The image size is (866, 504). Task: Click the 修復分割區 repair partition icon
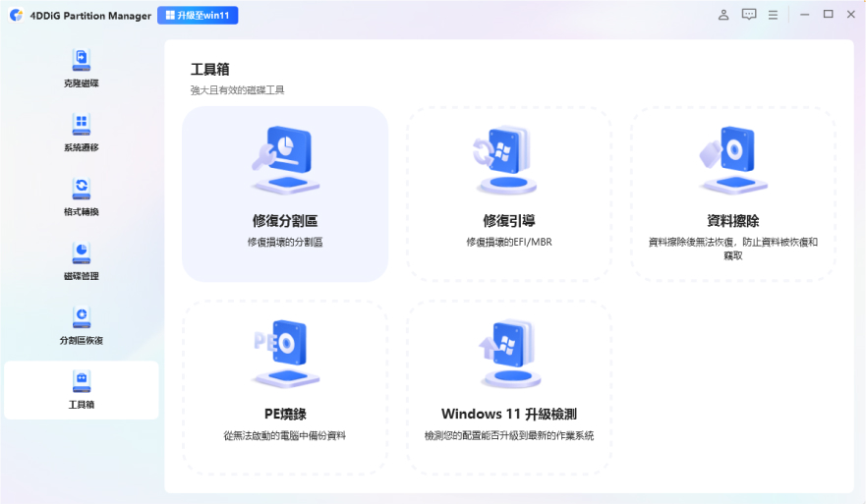[x=285, y=160]
